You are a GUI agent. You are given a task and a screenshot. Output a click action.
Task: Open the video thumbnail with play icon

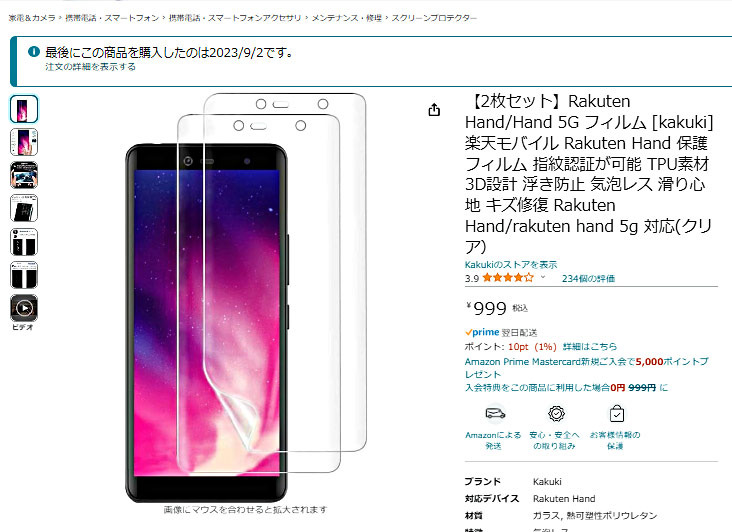click(x=24, y=308)
